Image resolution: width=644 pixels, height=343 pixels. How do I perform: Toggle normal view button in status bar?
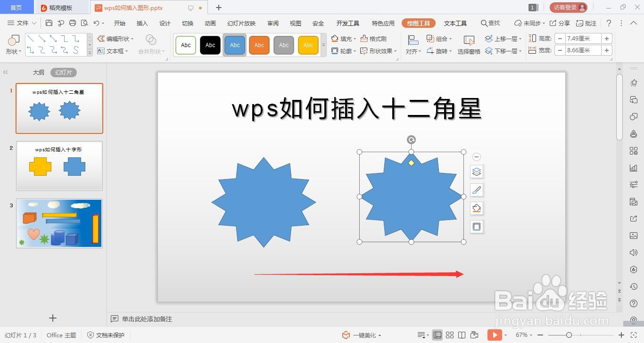[x=438, y=335]
